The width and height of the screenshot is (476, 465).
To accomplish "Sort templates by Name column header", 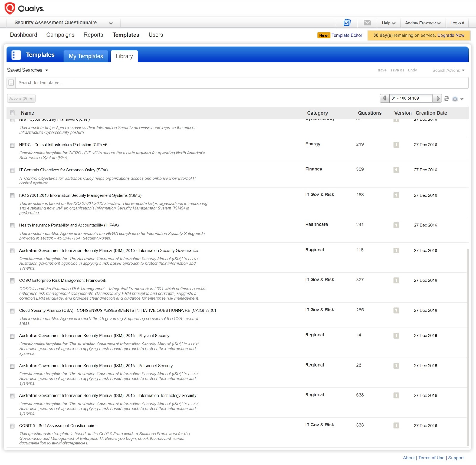I will [x=27, y=113].
